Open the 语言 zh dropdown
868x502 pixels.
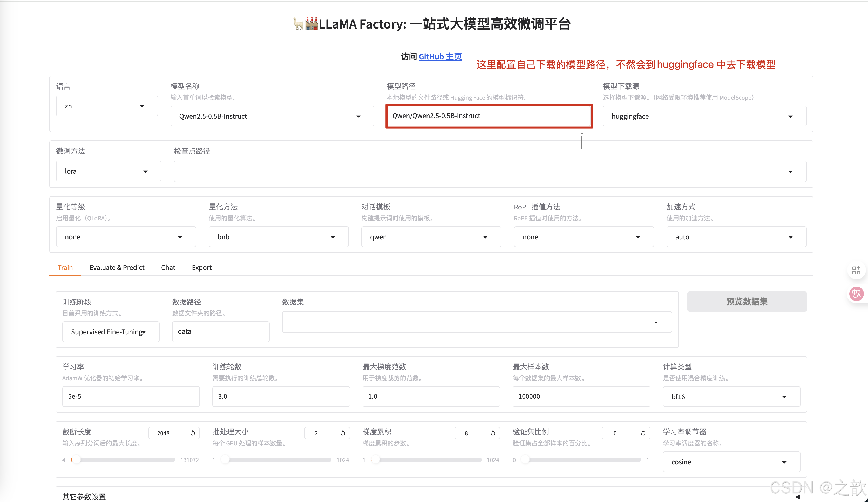click(x=107, y=106)
